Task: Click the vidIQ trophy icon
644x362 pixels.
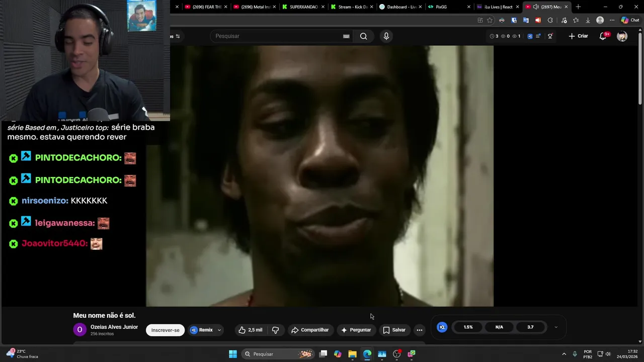Action: click(x=550, y=36)
